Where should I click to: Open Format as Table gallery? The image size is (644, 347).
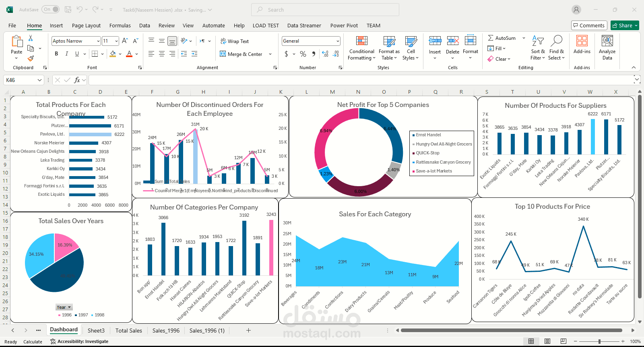389,48
